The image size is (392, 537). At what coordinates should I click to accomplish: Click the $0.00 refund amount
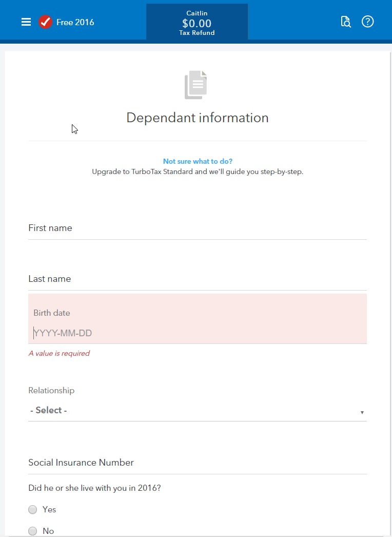pyautogui.click(x=197, y=23)
